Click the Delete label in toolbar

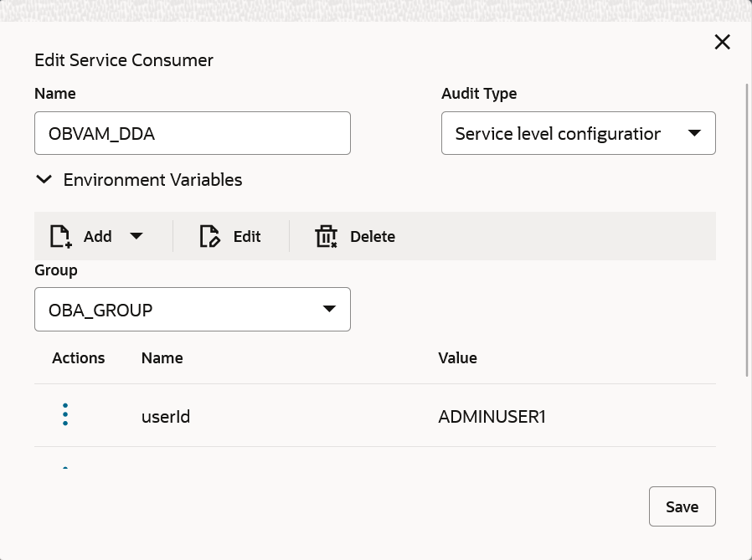tap(373, 236)
